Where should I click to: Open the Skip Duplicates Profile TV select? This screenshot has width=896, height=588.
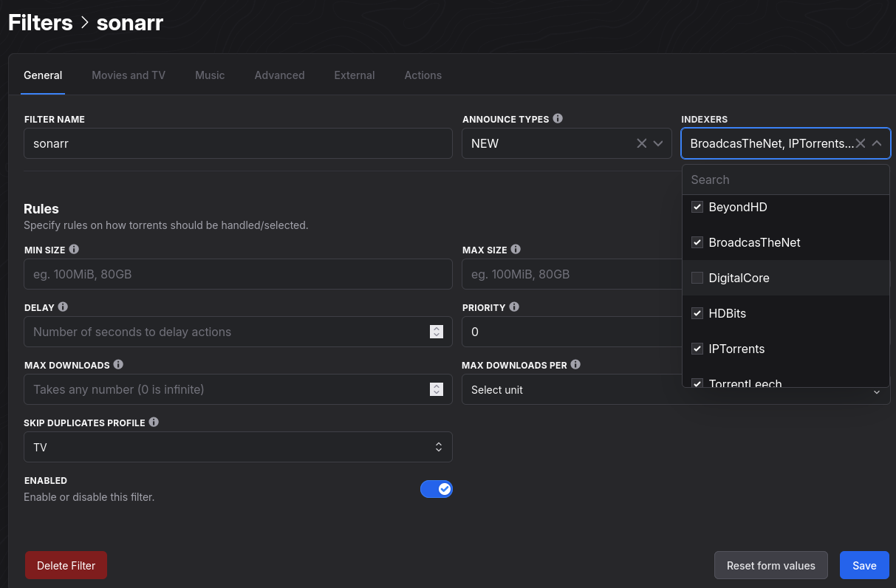(x=238, y=447)
